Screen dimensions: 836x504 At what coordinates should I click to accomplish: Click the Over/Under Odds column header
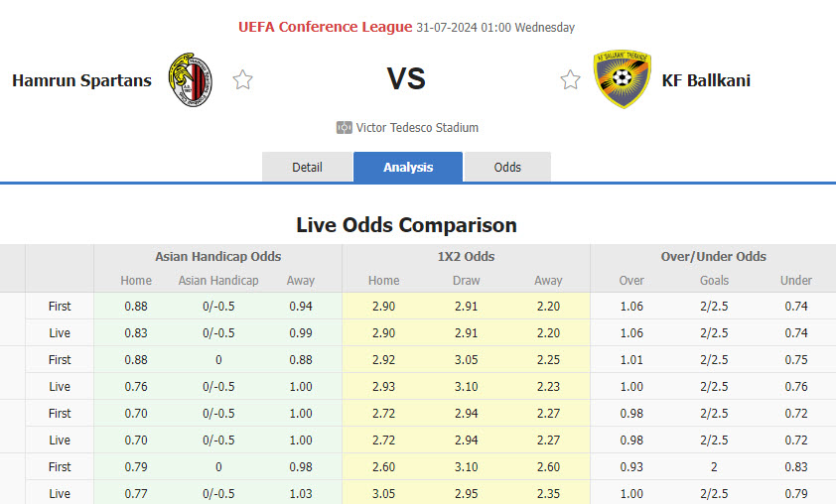pos(713,256)
